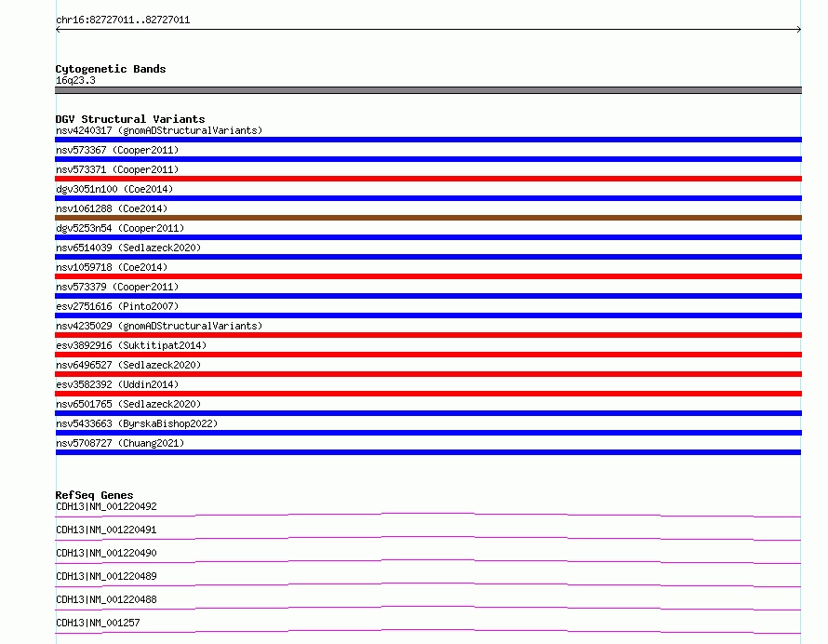Click variant label nsv6514039 (Sedlazeck2020)

[128, 248]
